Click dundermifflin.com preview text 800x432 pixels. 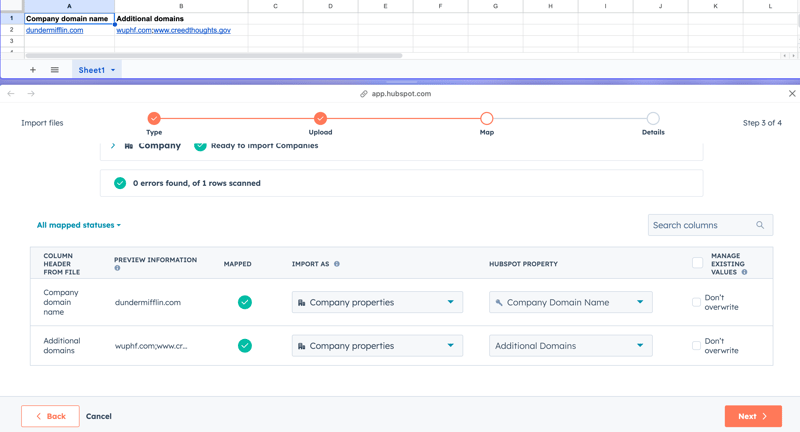(x=148, y=302)
